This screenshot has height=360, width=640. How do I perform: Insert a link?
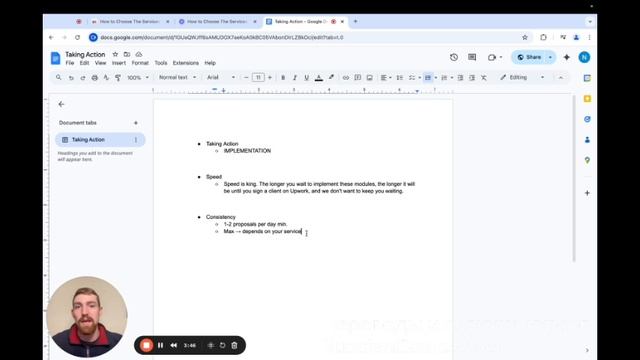[x=346, y=78]
